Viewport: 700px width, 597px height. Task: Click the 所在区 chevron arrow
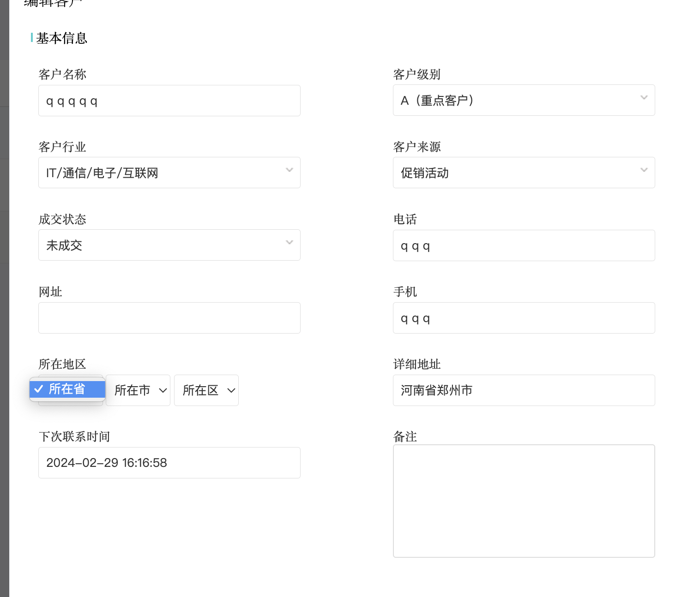tap(231, 390)
